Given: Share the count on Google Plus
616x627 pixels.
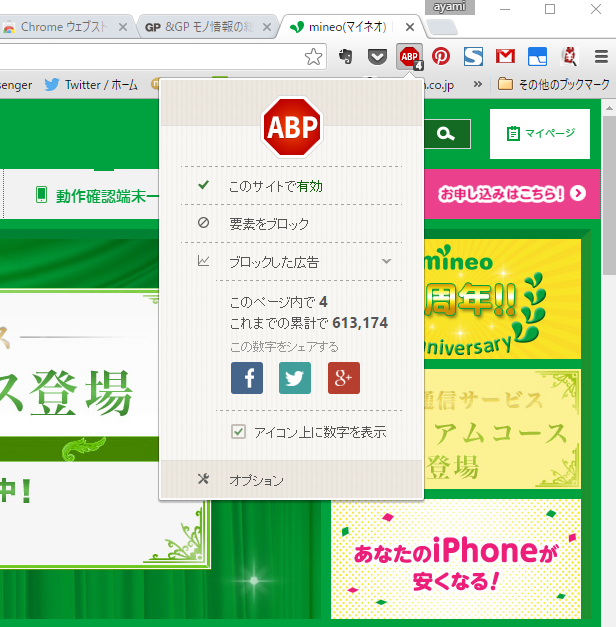Looking at the screenshot, I should tap(343, 378).
